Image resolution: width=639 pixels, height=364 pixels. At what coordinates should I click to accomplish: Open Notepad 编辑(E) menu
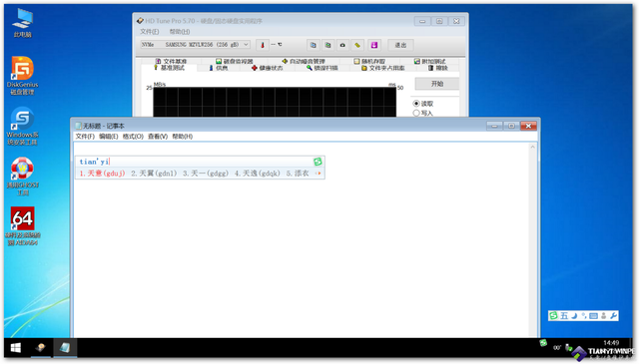[109, 137]
